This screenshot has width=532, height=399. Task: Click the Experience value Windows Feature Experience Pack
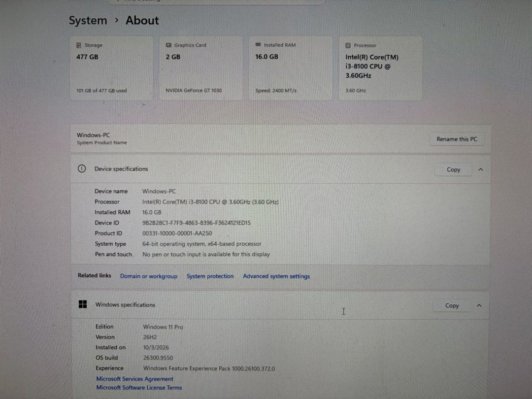(209, 368)
